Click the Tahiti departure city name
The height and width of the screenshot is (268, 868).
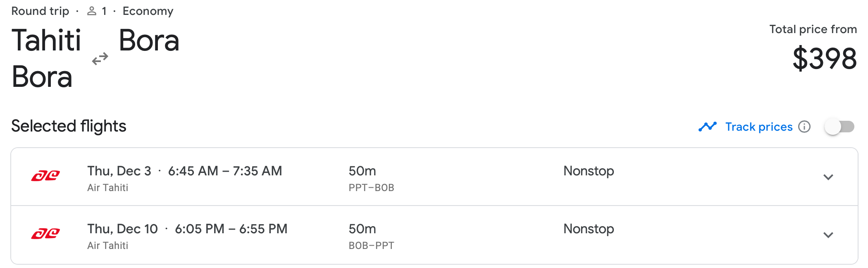47,41
